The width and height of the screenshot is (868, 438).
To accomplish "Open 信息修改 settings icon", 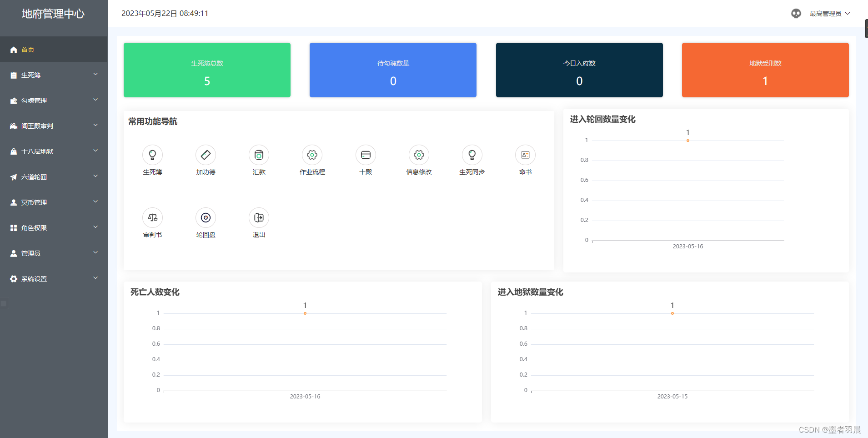I will [x=419, y=155].
